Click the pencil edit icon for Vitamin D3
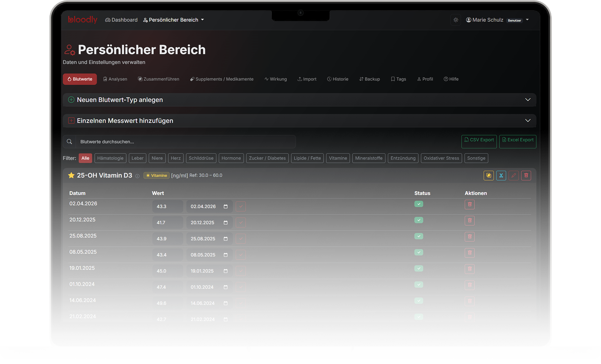The height and width of the screenshot is (364, 601). [x=513, y=176]
